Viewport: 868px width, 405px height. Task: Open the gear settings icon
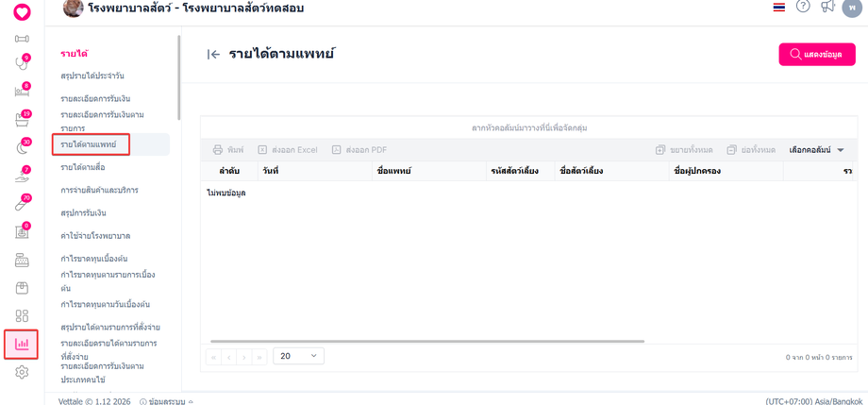22,372
